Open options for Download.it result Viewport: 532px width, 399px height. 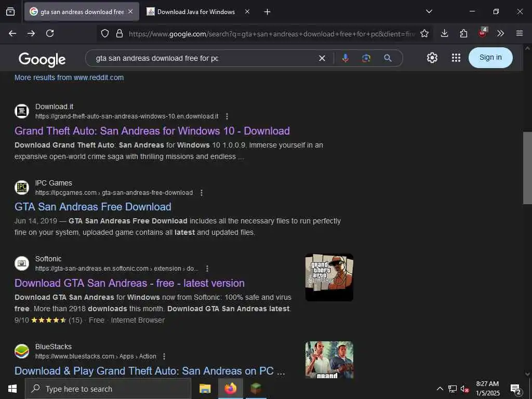coord(227,116)
